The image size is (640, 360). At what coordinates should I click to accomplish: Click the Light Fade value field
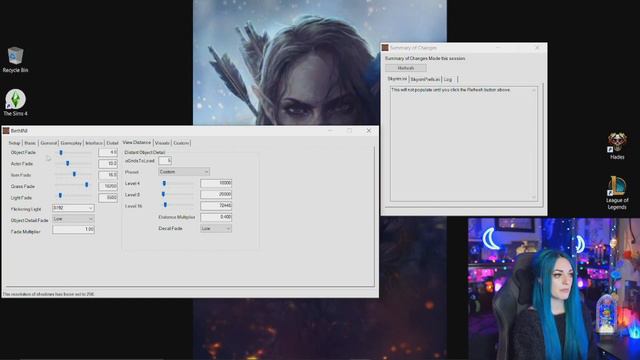coord(108,198)
